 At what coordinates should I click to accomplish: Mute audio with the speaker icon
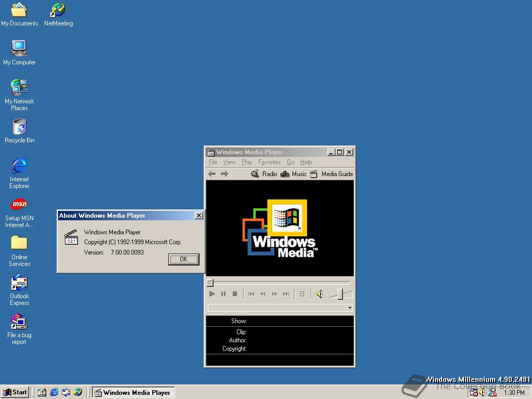click(x=320, y=294)
